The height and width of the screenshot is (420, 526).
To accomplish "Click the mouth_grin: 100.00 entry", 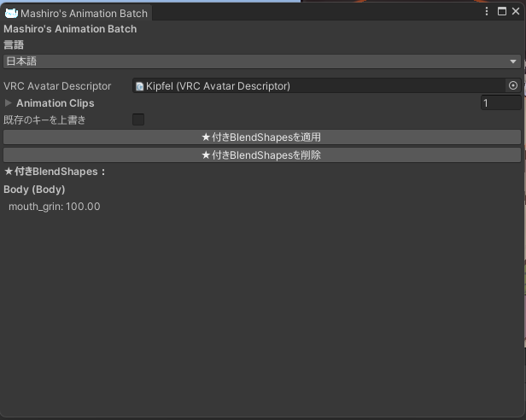I will [x=54, y=207].
